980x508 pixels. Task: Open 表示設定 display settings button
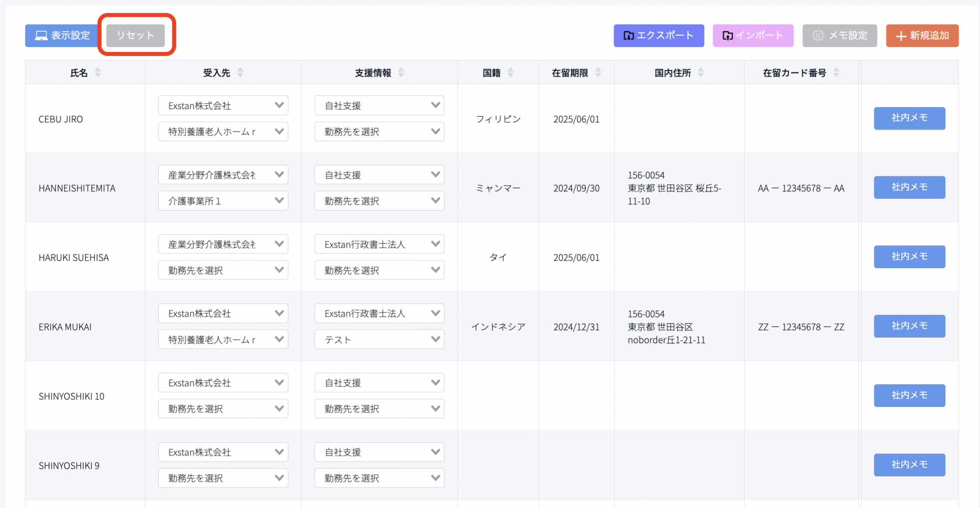tap(62, 36)
